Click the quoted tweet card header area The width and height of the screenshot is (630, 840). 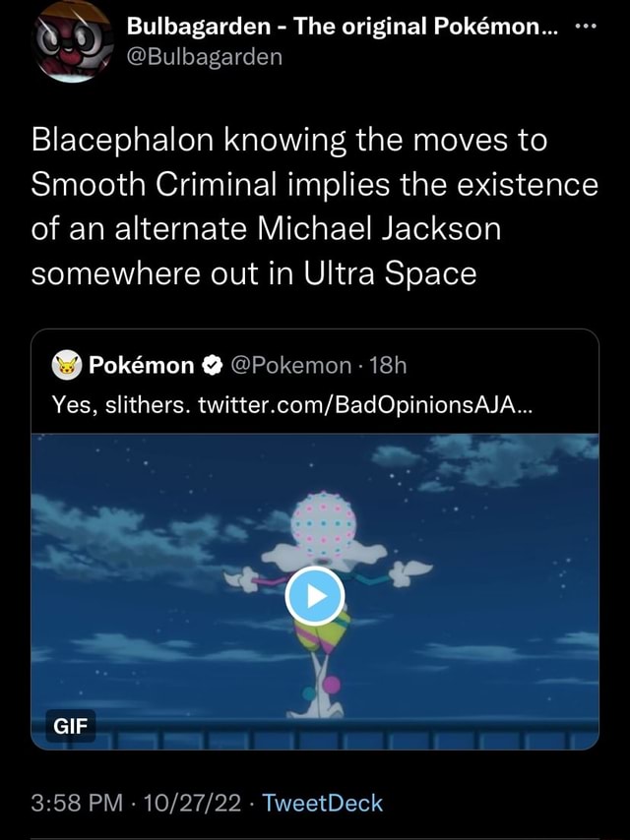point(315,382)
